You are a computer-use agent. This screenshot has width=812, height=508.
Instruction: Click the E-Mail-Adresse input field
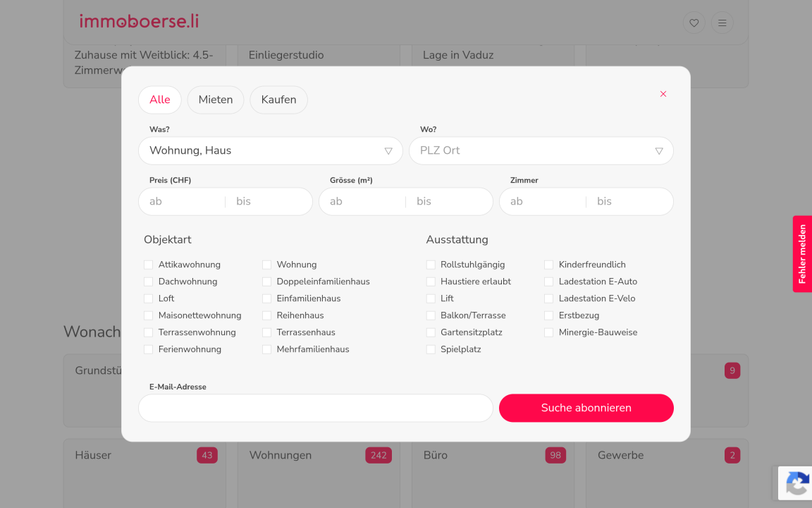(315, 408)
